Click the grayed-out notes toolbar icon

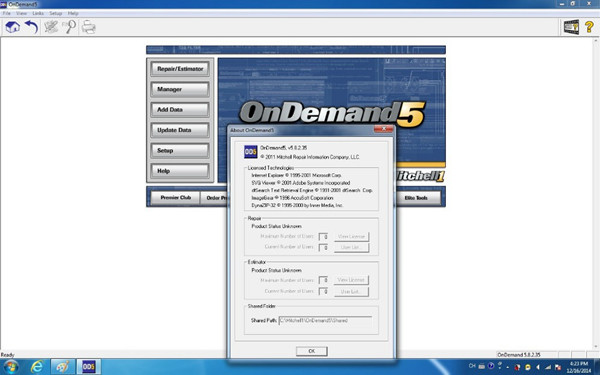pos(51,27)
